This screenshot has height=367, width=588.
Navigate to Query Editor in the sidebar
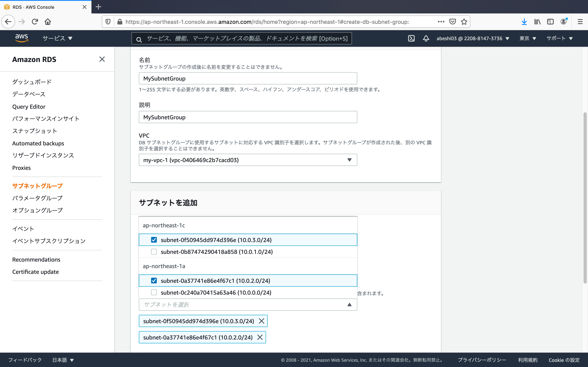(29, 107)
